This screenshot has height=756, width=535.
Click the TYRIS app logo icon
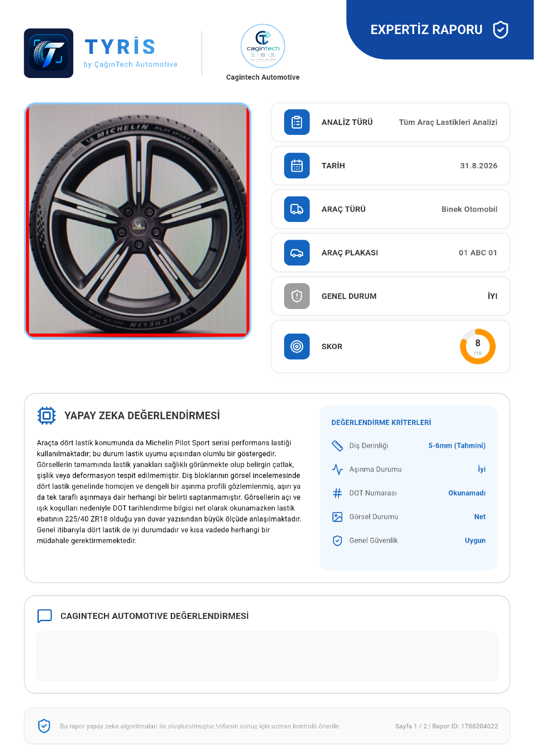click(x=49, y=53)
